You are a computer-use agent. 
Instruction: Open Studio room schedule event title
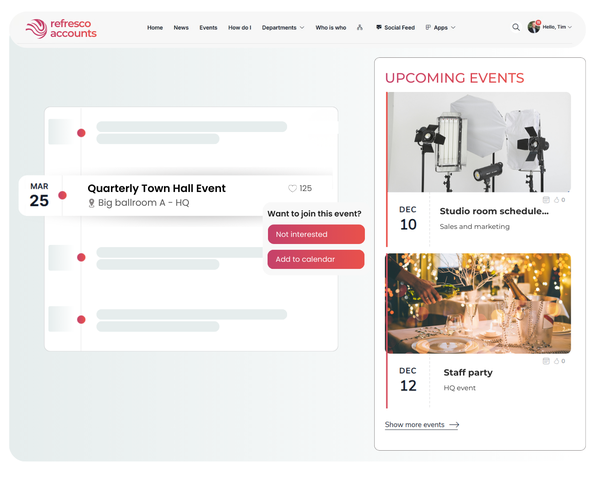pyautogui.click(x=494, y=211)
